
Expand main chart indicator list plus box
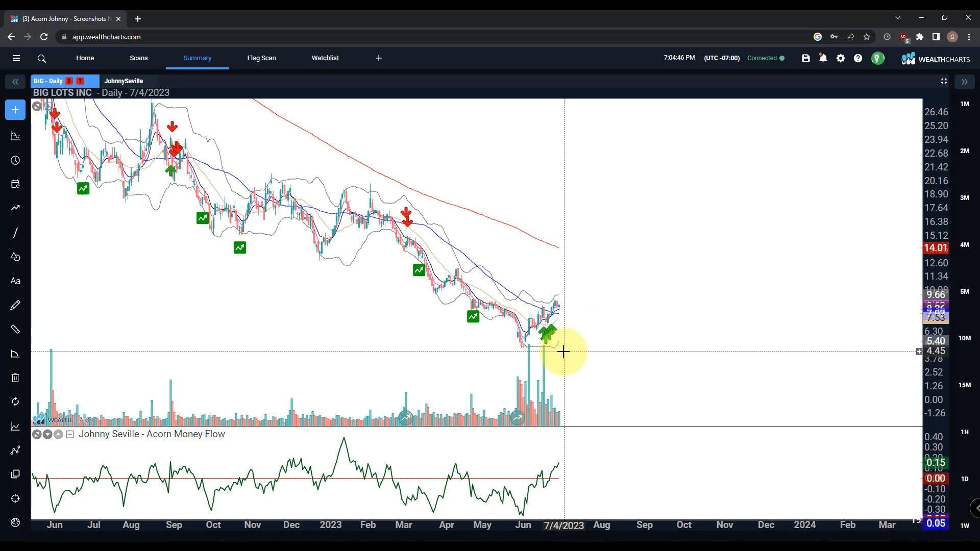48,106
